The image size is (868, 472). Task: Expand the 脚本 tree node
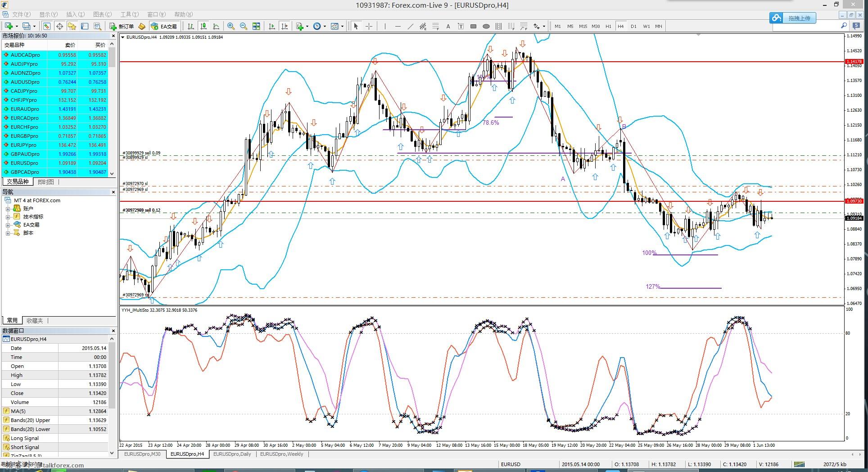(8, 233)
